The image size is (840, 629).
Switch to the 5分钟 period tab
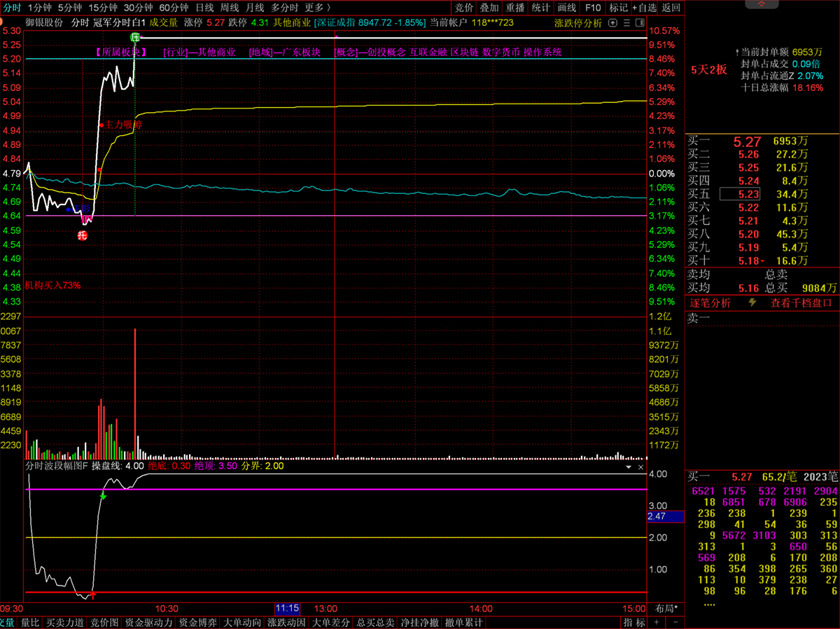69,8
